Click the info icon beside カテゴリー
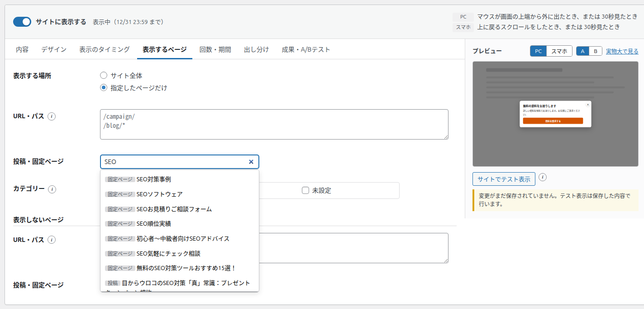 (52, 189)
